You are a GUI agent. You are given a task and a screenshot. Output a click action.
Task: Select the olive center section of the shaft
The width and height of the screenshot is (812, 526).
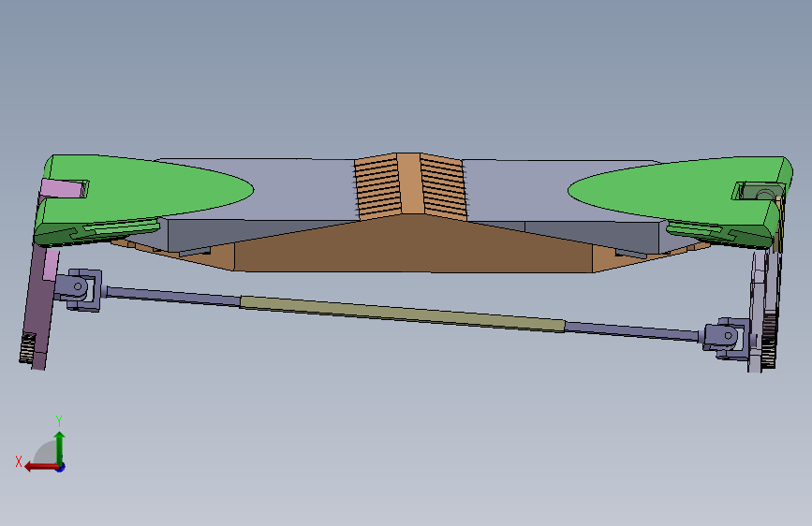click(x=403, y=313)
